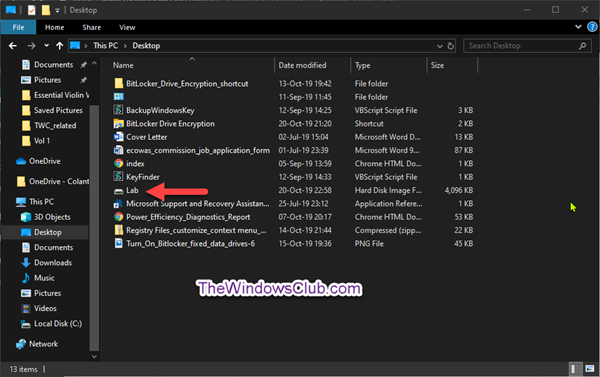Open the BitLocker_Drive_Encryption_shortcut folder icon
Screen dimensions: 600x377
coord(119,83)
